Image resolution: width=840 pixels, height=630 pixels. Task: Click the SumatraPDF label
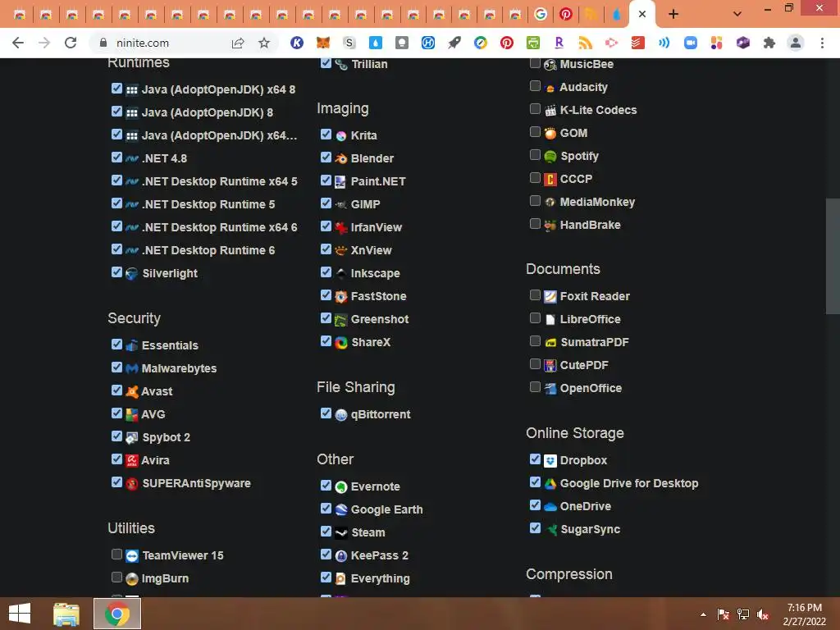(x=595, y=342)
